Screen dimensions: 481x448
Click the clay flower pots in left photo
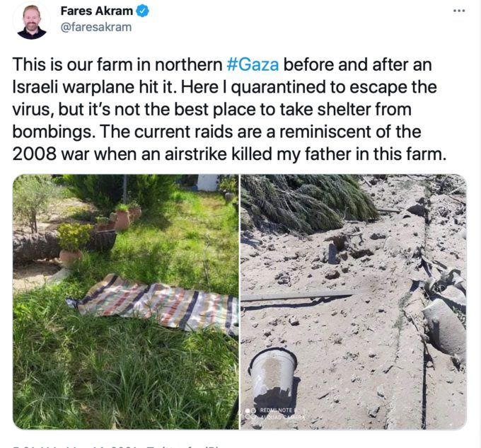(120, 217)
